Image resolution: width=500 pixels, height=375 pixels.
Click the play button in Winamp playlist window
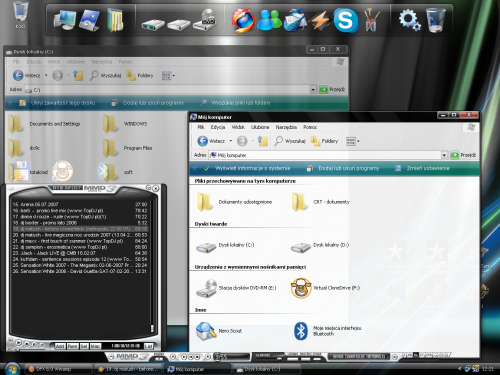[x=19, y=342]
